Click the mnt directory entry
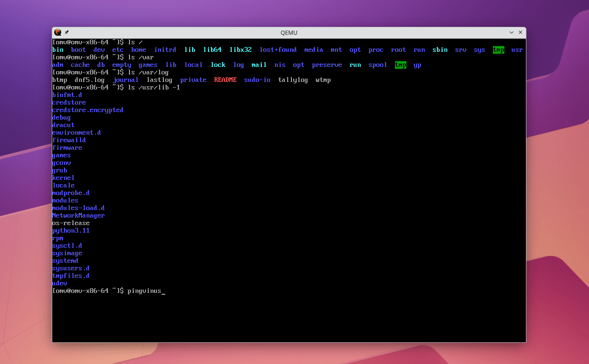589x364 pixels. [x=337, y=50]
